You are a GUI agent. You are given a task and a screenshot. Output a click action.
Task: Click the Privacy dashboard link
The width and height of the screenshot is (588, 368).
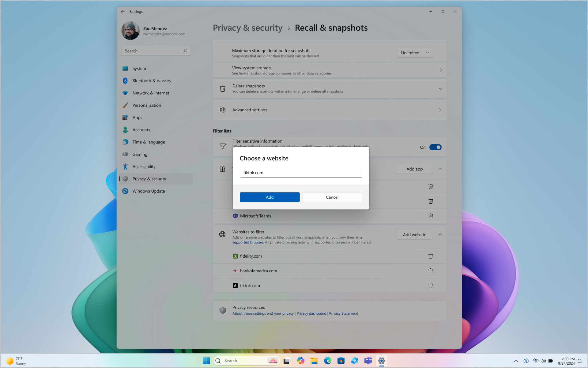[x=311, y=313]
